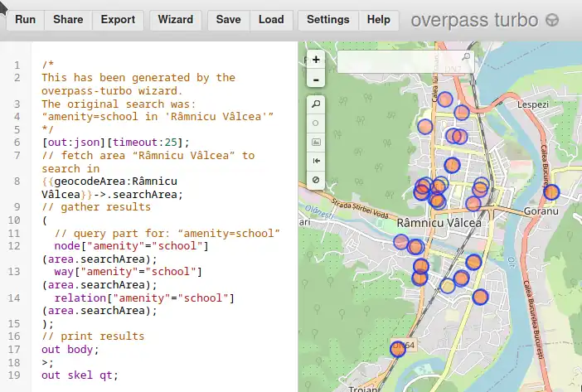
Task: Open the Export menu
Action: click(118, 20)
